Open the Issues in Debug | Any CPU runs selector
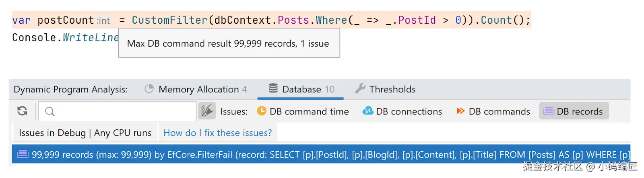The height and width of the screenshot is (178, 644). [x=85, y=133]
